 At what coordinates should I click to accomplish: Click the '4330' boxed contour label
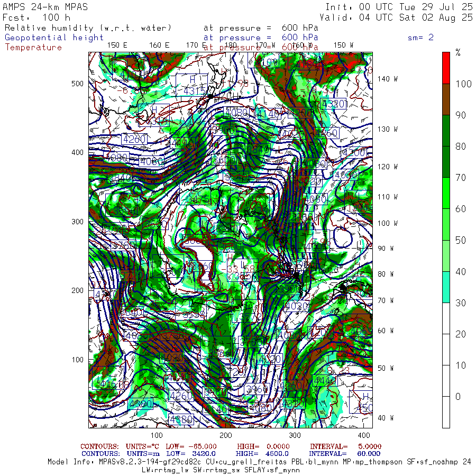click(334, 104)
